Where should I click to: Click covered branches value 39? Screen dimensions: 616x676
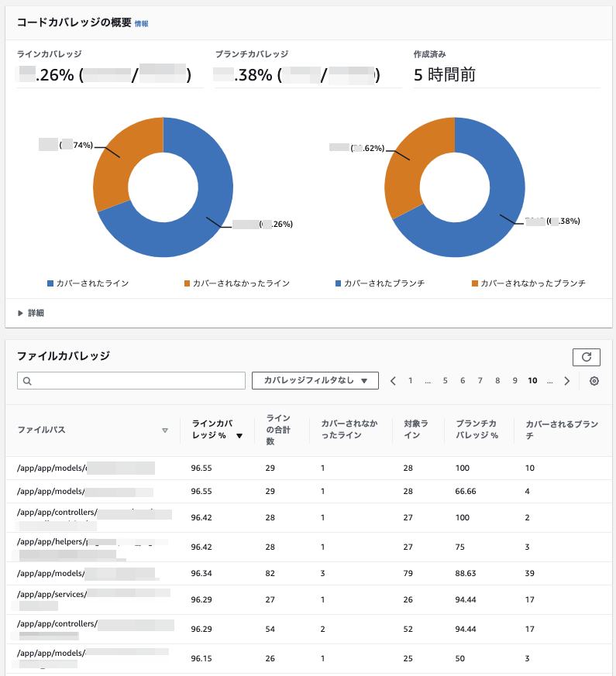point(530,573)
